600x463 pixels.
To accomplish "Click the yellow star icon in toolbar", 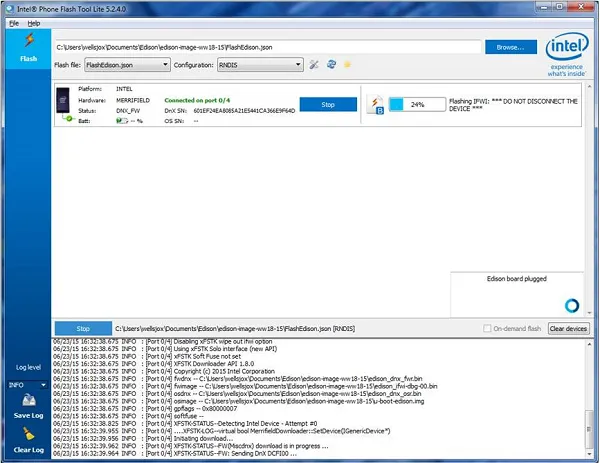I will point(346,65).
